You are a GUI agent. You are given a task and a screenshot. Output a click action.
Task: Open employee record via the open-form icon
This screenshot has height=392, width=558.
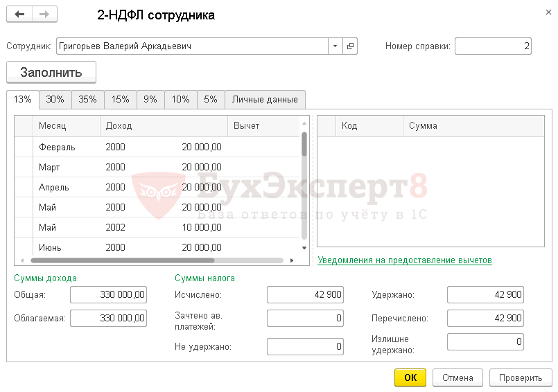(x=350, y=46)
